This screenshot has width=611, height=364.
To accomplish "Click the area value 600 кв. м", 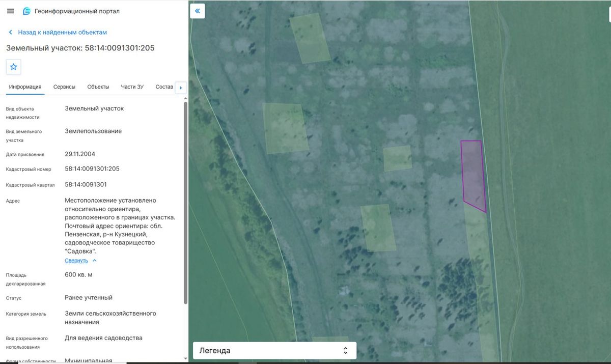I will [x=79, y=274].
